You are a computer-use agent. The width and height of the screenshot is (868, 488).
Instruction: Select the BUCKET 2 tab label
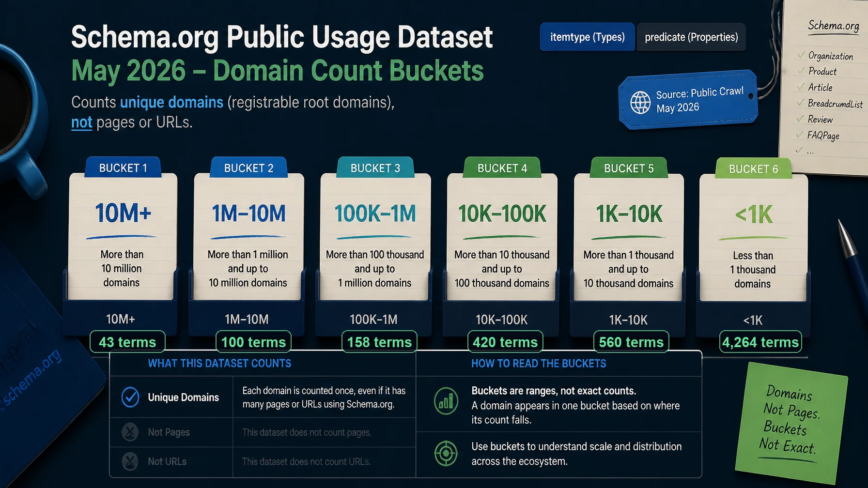point(249,168)
